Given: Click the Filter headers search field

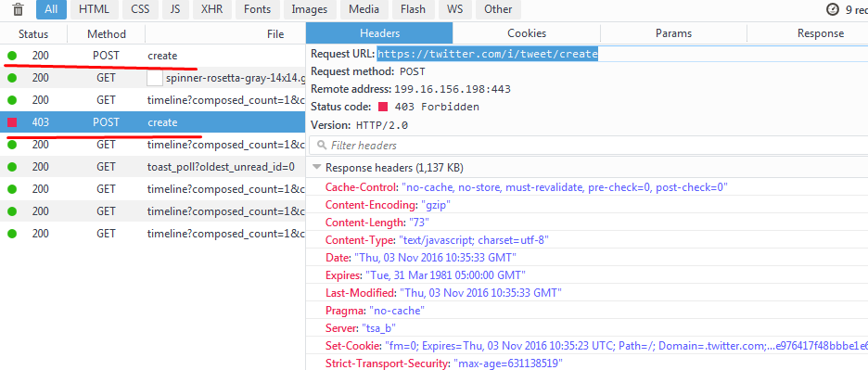Looking at the screenshot, I should [x=589, y=145].
